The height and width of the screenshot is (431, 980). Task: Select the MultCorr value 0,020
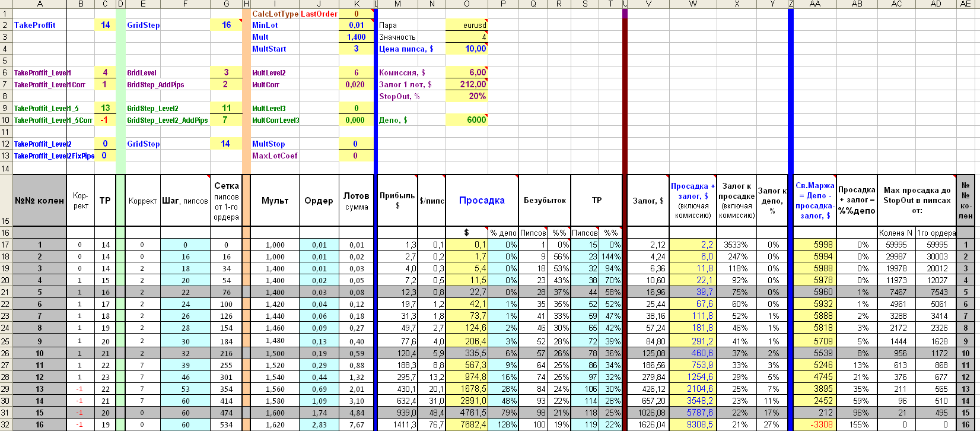[x=356, y=84]
